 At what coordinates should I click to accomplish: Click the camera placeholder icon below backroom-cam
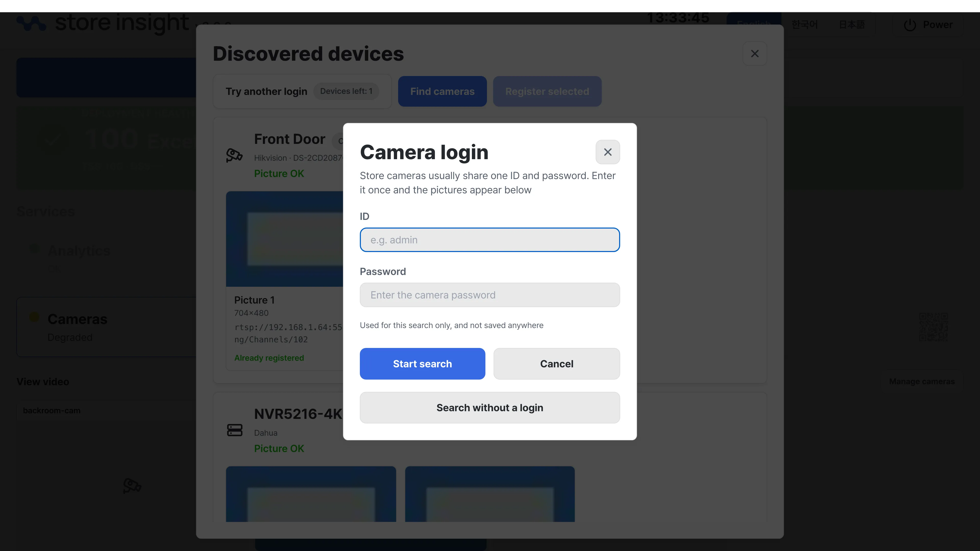[x=132, y=486]
